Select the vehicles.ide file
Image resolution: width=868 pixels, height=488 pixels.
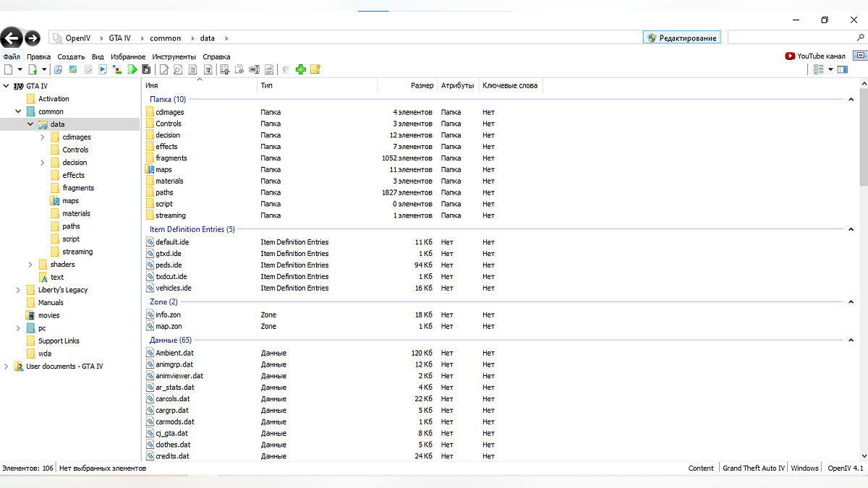(173, 288)
